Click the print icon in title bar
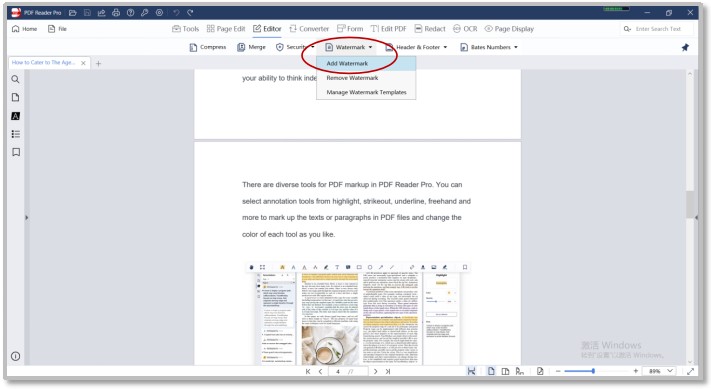Screen dimensions: 711x389 [116, 13]
